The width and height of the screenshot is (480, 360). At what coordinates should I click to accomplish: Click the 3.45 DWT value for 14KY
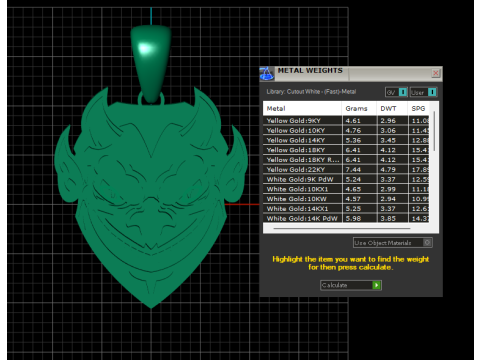tap(388, 140)
